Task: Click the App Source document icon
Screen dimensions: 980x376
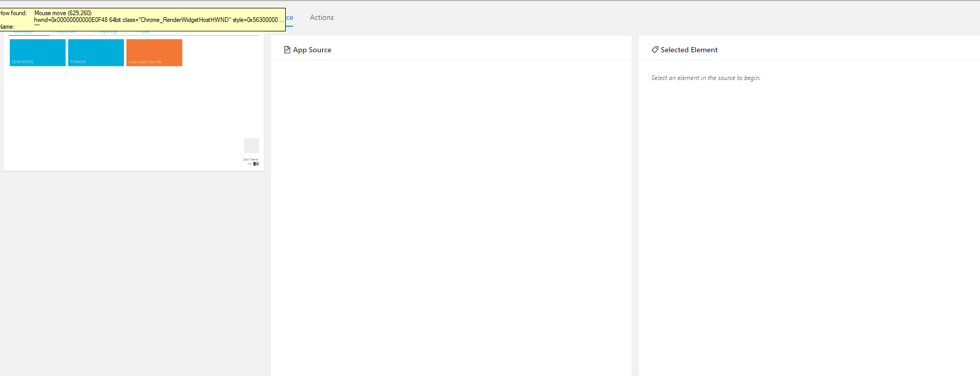Action: (x=287, y=50)
